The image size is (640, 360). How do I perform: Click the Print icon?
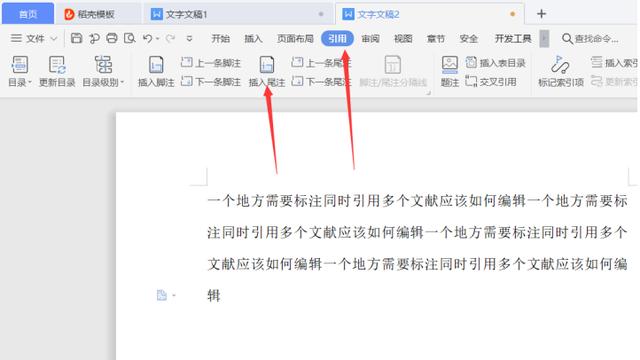coord(111,38)
